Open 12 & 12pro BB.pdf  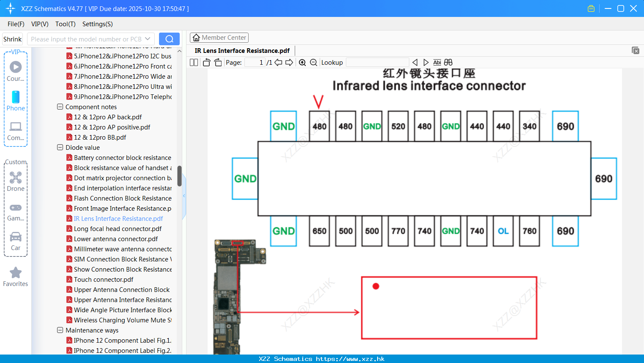(x=100, y=137)
